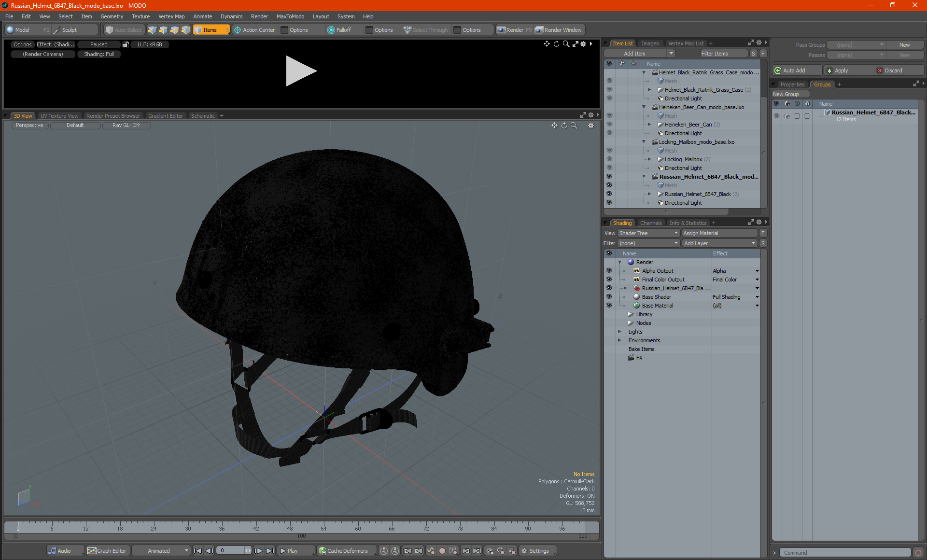Toggle visibility of Base Material layer

609,306
